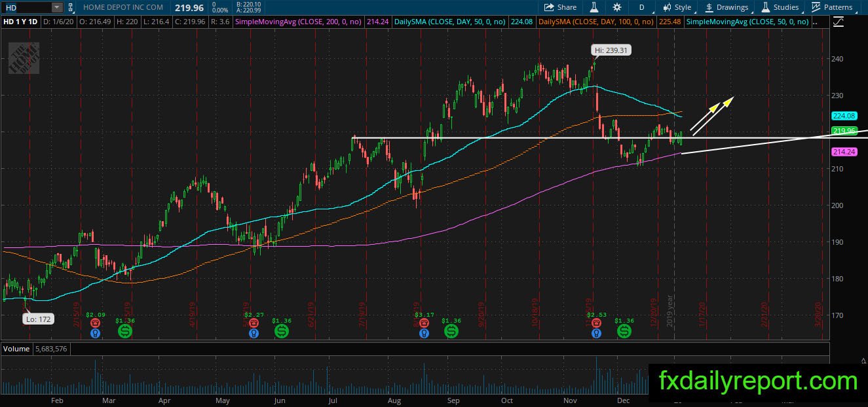868x407 pixels.
Task: Click the blue bulb icon under $2.53
Action: (x=595, y=332)
